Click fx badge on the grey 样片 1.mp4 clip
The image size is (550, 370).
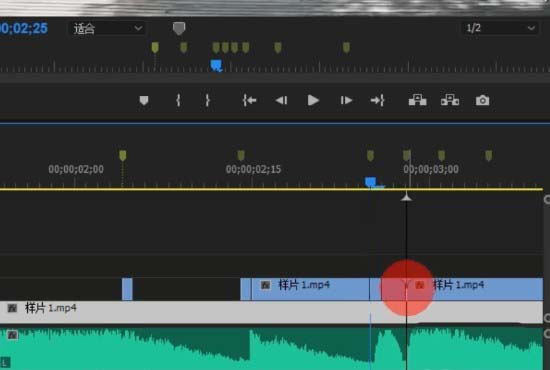point(12,308)
